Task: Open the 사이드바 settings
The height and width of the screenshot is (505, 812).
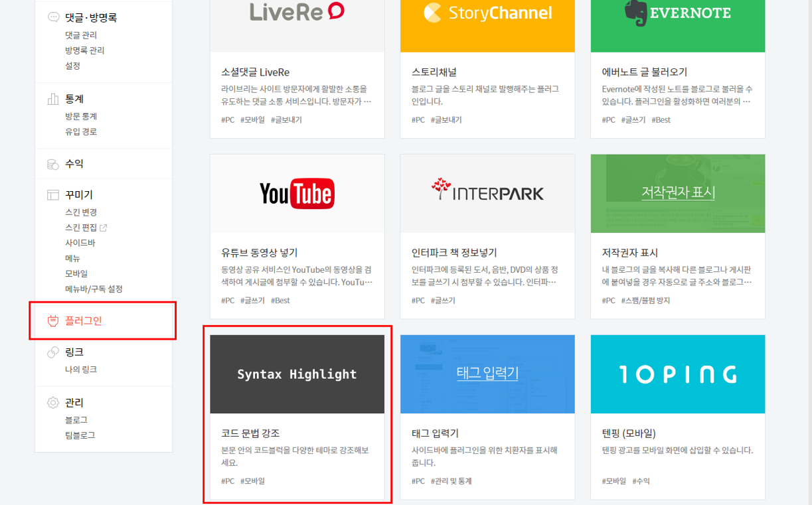Action: point(80,243)
